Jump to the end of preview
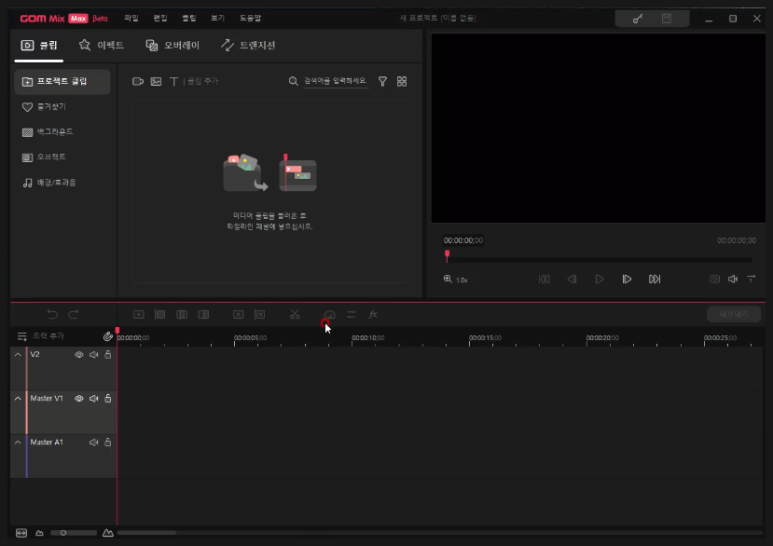This screenshot has height=546, width=773. (654, 279)
